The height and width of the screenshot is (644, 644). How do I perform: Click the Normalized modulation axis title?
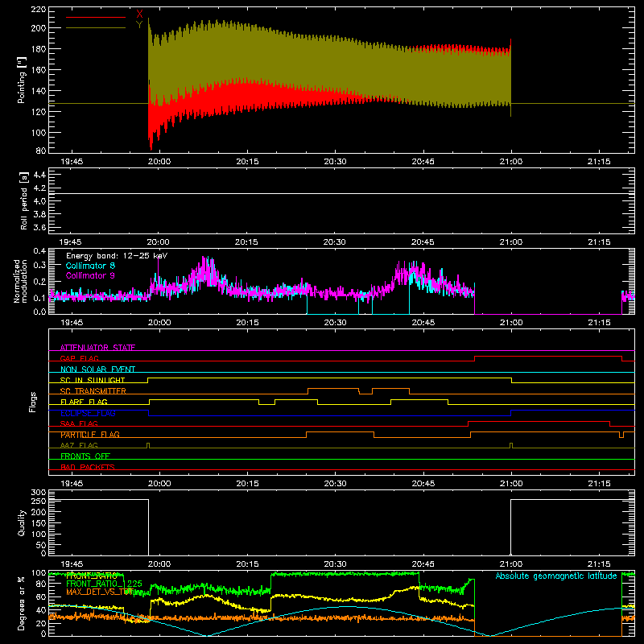tap(21, 281)
